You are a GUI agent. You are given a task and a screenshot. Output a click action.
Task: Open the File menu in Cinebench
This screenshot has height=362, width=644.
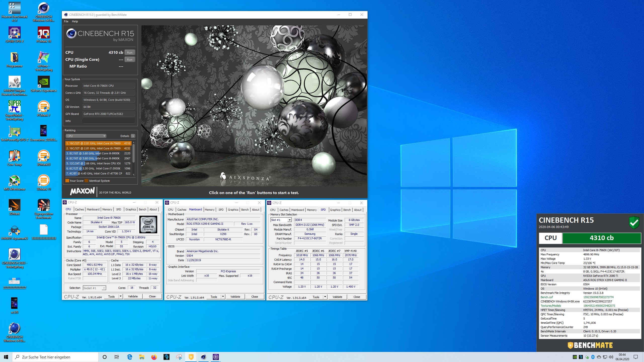(x=66, y=21)
